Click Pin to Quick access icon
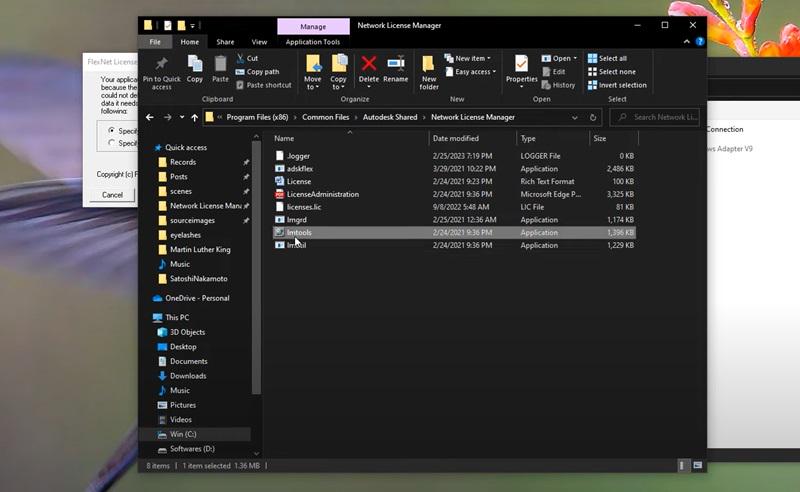The image size is (800, 492). 161,64
